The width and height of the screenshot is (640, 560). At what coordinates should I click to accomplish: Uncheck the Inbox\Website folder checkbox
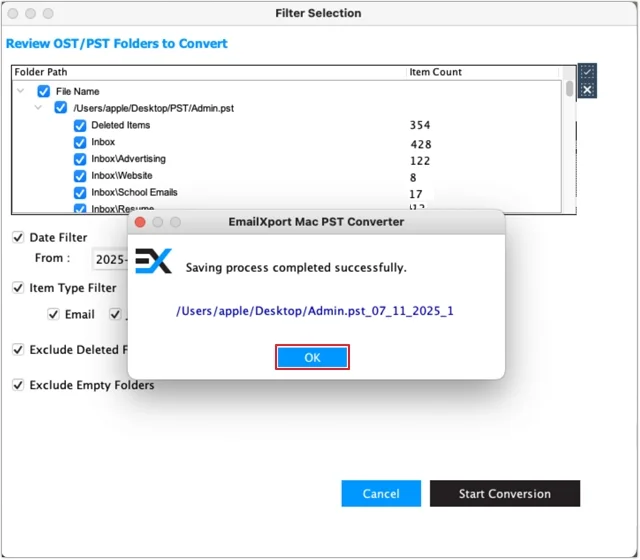click(x=80, y=176)
